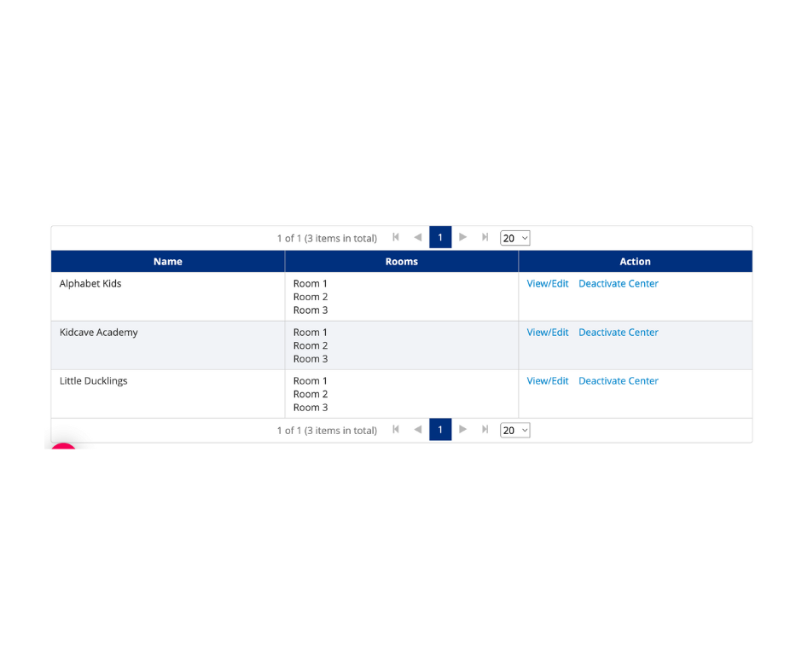The height and width of the screenshot is (672, 802).
Task: Open View/Edit for Little Ducklings
Action: click(547, 381)
